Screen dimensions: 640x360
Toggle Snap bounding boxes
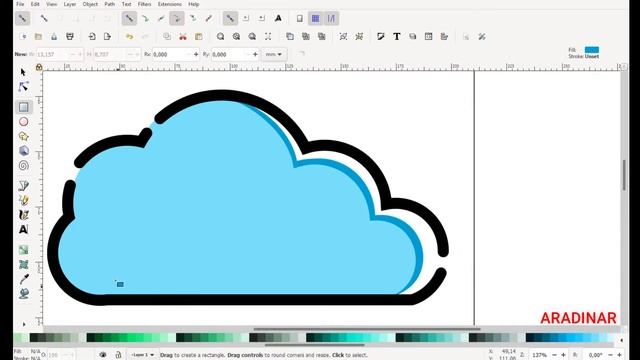click(x=44, y=18)
